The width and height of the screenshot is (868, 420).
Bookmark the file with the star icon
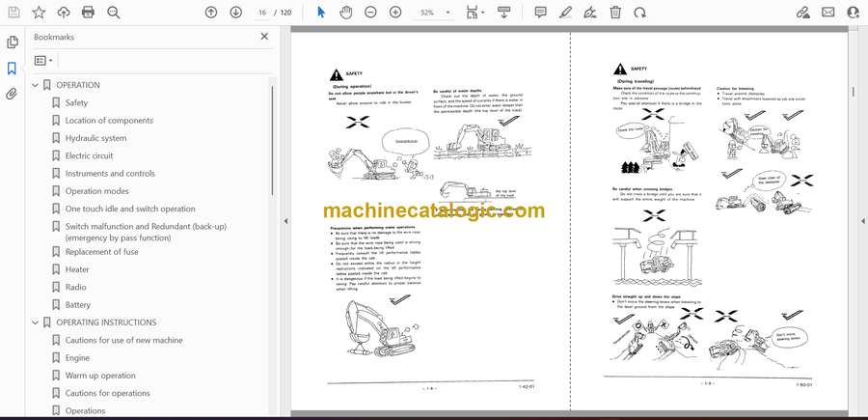coord(39,13)
